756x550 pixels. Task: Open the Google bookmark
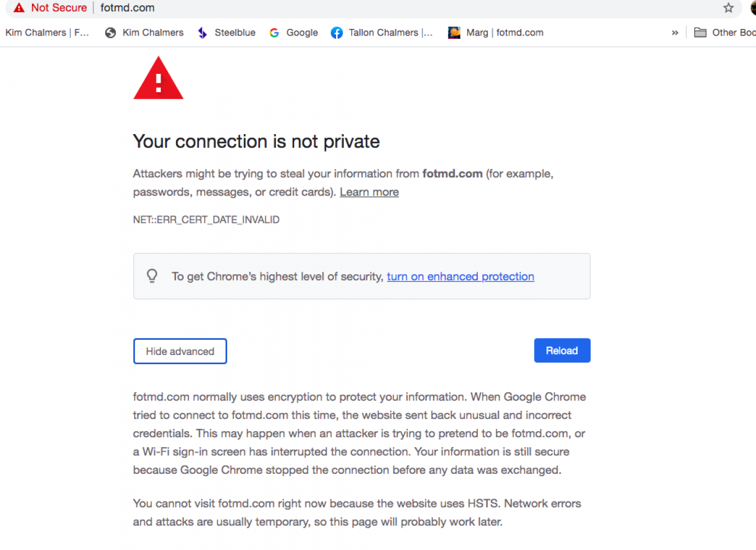point(293,33)
